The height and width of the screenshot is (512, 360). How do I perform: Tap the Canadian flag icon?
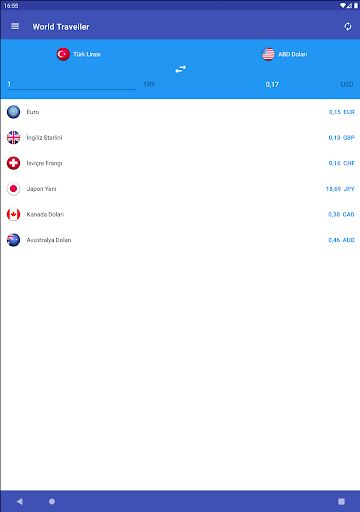point(13,214)
